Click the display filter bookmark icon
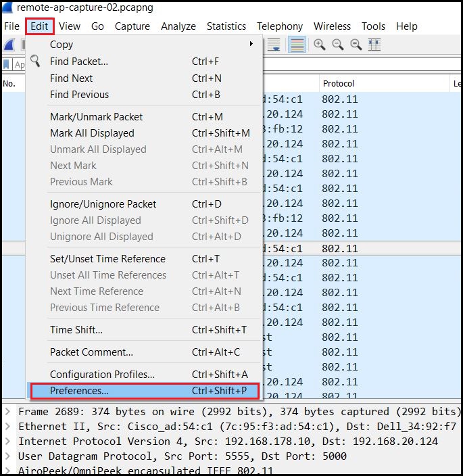 click(7, 65)
